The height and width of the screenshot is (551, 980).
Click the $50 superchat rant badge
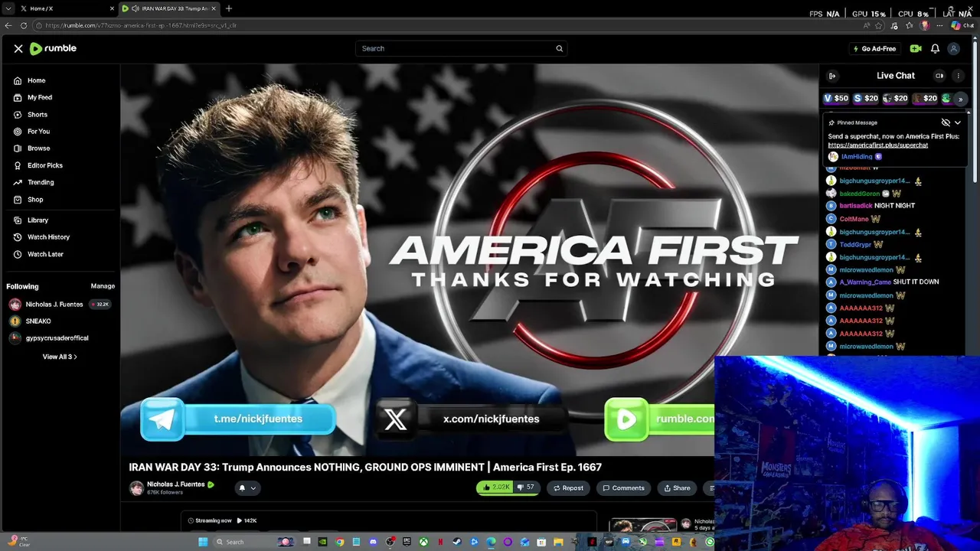(x=835, y=98)
